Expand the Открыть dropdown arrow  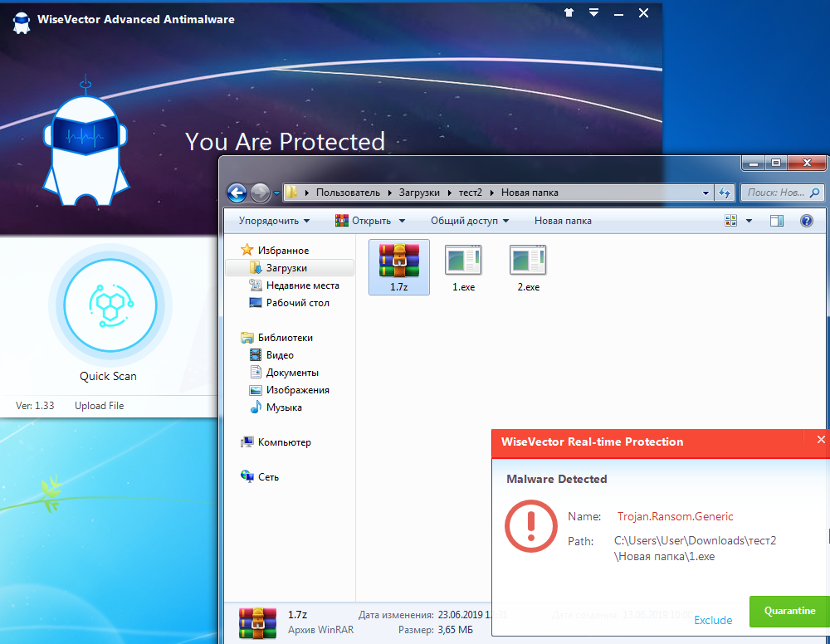(x=402, y=221)
